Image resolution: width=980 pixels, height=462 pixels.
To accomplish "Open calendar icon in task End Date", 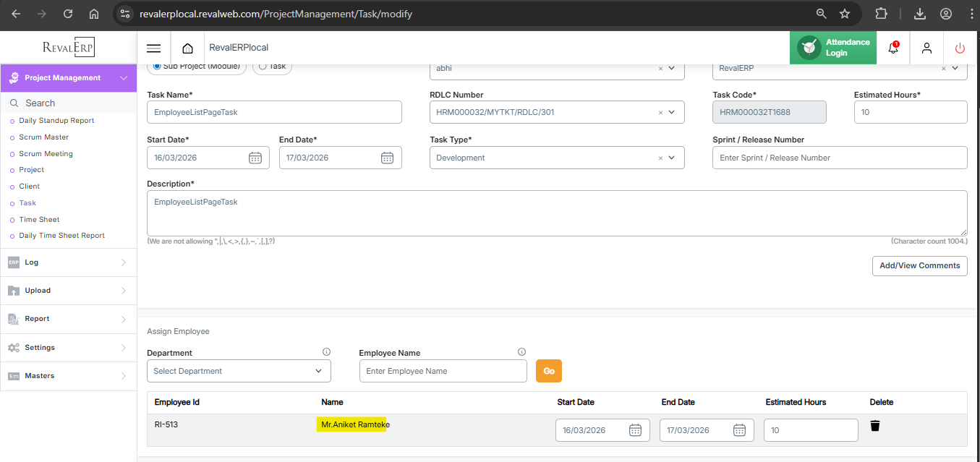I will click(x=387, y=158).
